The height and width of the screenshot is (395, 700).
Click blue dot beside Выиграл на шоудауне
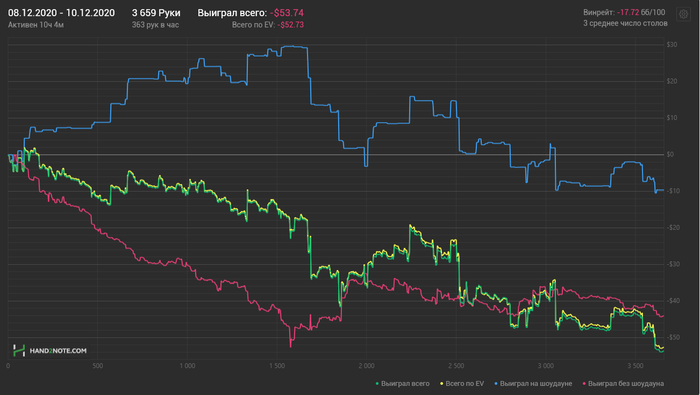click(x=496, y=384)
